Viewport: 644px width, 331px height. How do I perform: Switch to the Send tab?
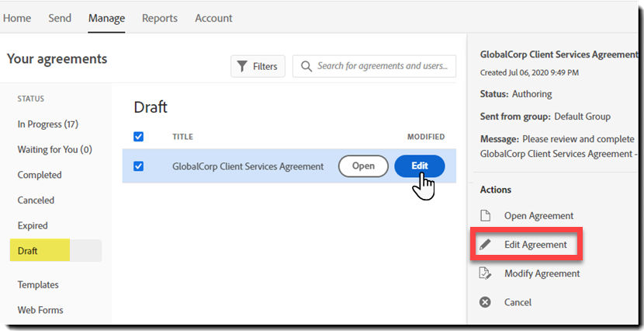pyautogui.click(x=60, y=18)
